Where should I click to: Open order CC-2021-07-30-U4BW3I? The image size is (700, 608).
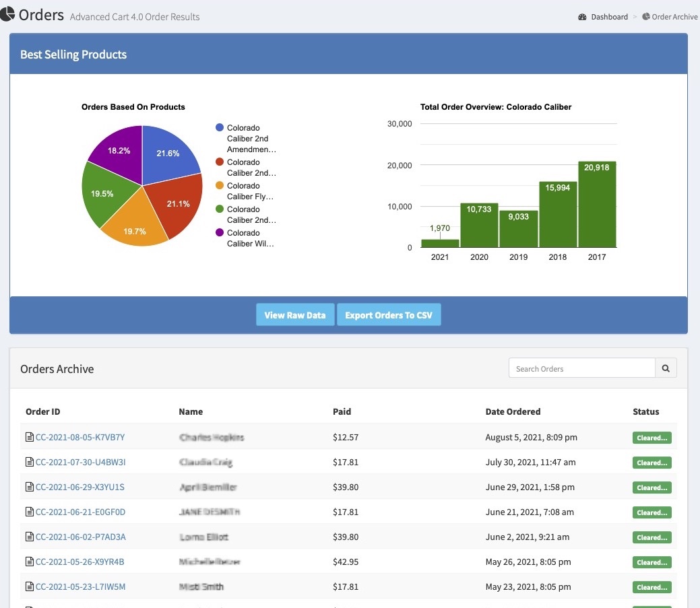pos(80,462)
